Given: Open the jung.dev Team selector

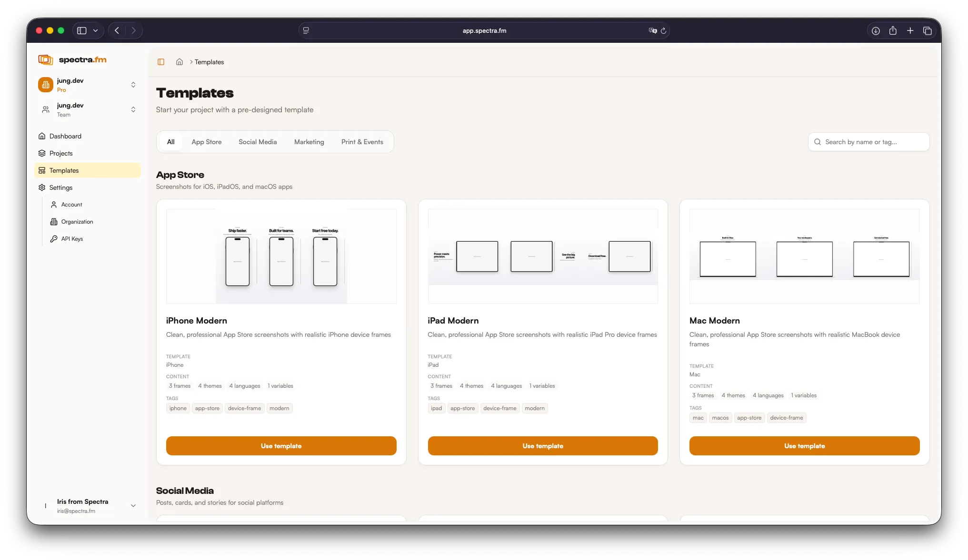Looking at the screenshot, I should (133, 109).
